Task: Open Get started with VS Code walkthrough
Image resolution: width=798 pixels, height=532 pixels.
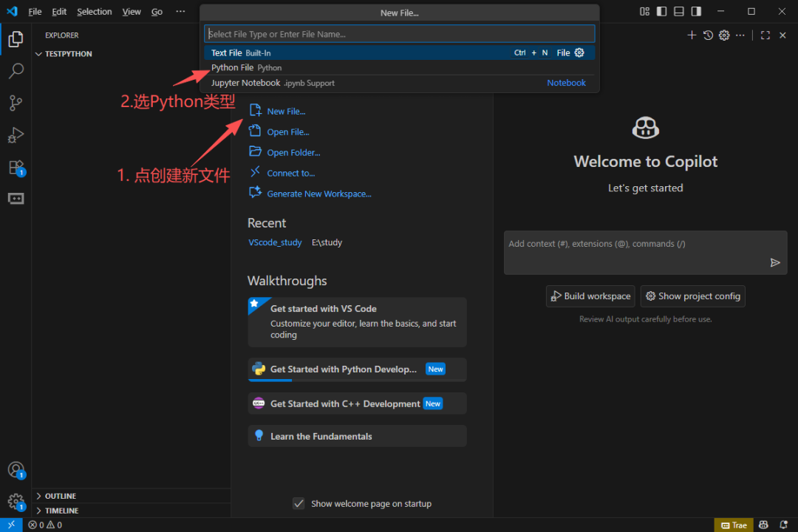Action: (358, 322)
